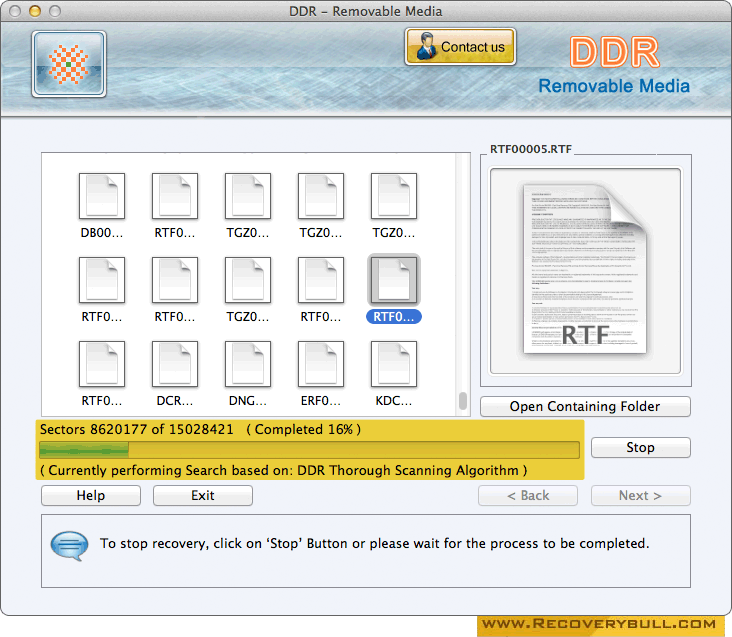The image size is (732, 637).
Task: Click the DCR... file label
Action: point(175,401)
